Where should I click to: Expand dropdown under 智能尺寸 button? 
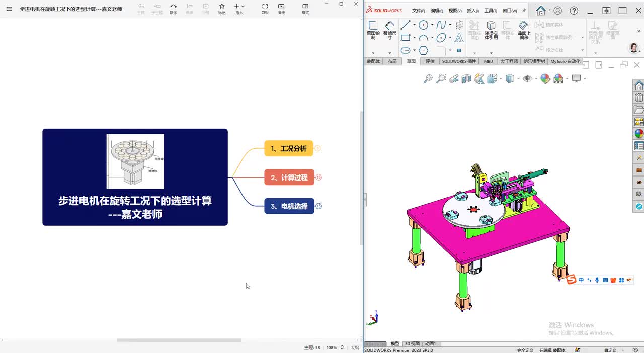coord(390,53)
